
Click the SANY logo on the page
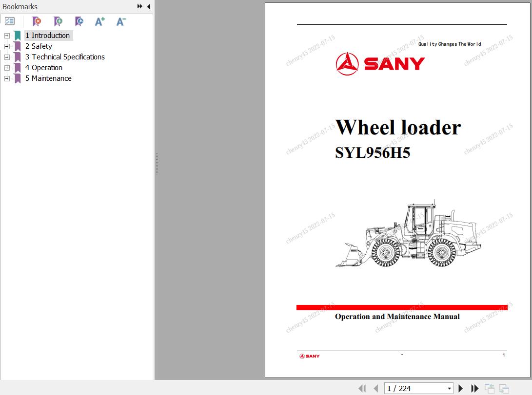click(x=380, y=64)
